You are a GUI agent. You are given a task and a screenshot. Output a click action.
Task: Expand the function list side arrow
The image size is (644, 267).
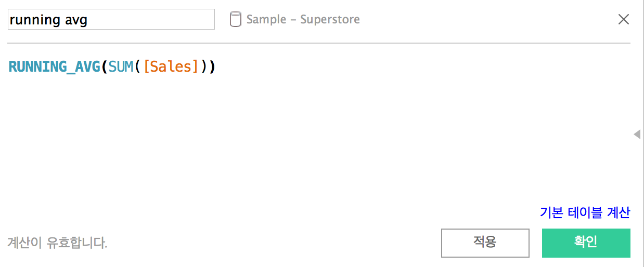coord(637,135)
